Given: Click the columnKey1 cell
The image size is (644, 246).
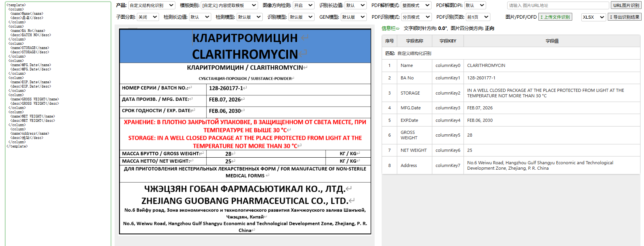Looking at the screenshot, I should [448, 78].
